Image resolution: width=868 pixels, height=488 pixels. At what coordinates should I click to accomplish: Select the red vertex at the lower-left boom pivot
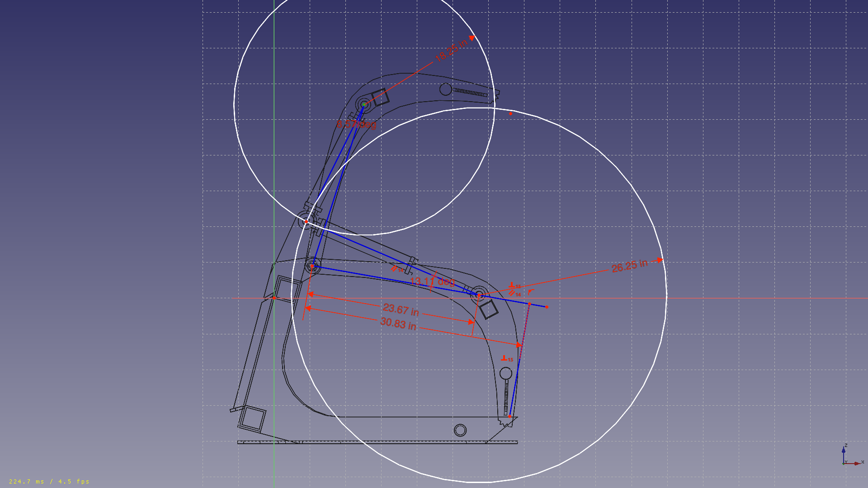click(312, 266)
